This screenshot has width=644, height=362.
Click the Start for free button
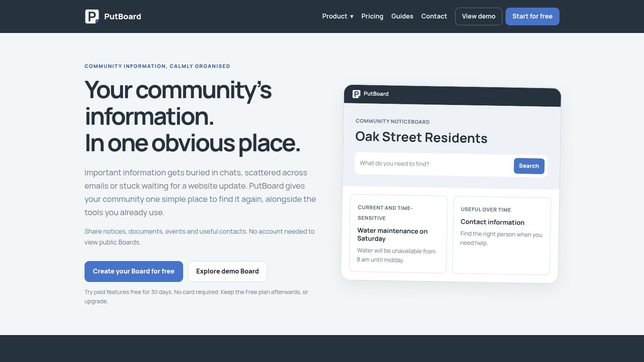[x=532, y=16]
